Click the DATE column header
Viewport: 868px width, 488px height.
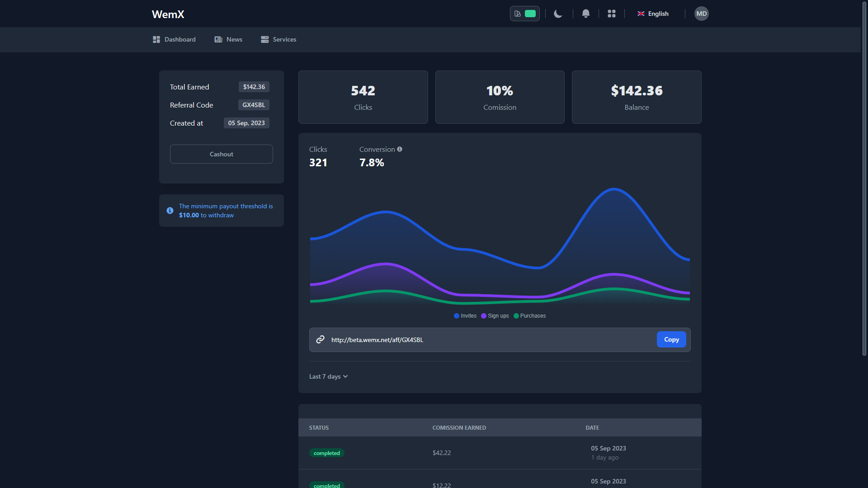(592, 427)
